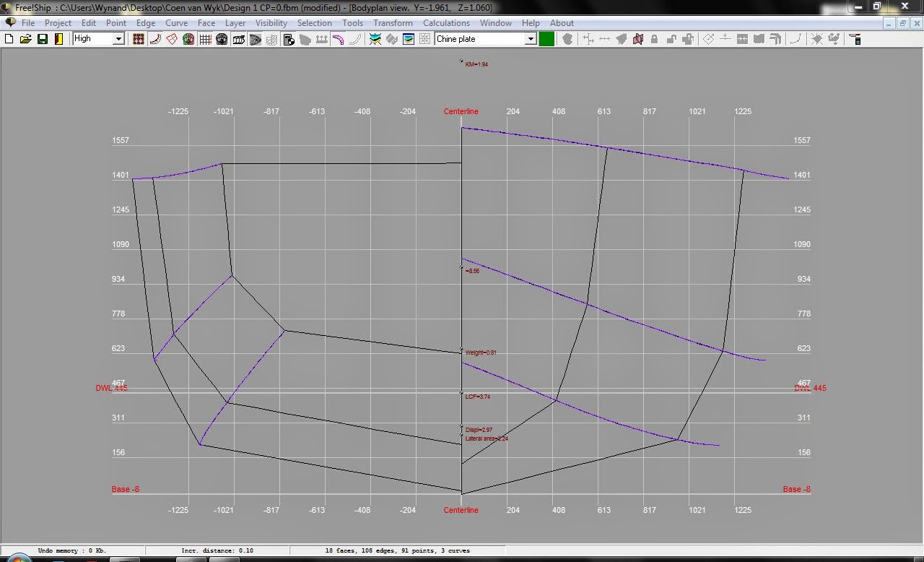Open the Window menu
This screenshot has height=562, width=924.
pyautogui.click(x=496, y=23)
